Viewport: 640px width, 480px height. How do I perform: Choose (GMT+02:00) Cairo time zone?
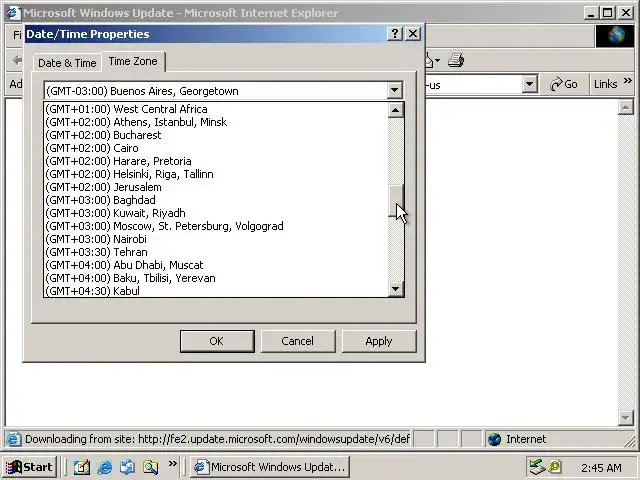pyautogui.click(x=216, y=148)
